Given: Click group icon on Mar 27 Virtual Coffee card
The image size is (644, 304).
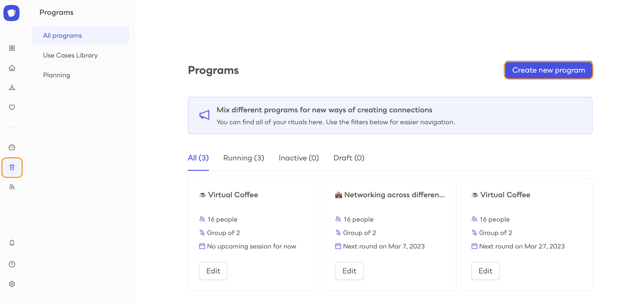Looking at the screenshot, I should tap(474, 233).
